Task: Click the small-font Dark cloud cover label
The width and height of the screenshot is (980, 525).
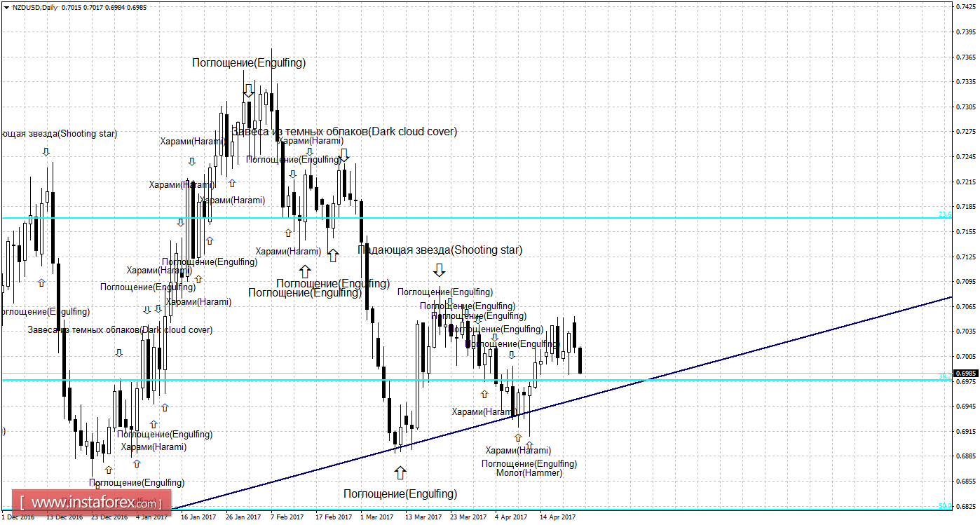Action: [x=120, y=329]
